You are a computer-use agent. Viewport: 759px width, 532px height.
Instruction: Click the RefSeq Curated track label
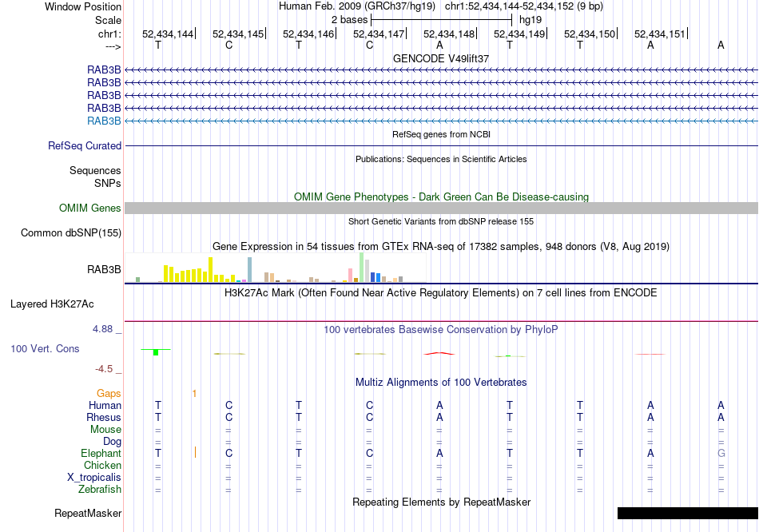tap(85, 145)
